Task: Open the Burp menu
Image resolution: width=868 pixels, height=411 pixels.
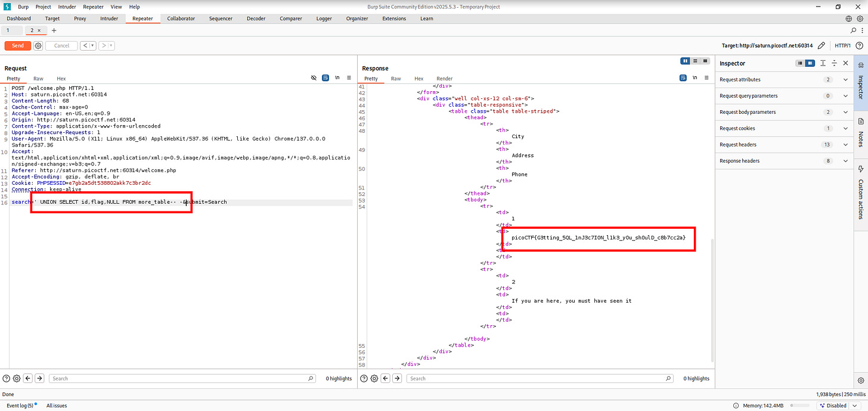Action: (x=23, y=7)
